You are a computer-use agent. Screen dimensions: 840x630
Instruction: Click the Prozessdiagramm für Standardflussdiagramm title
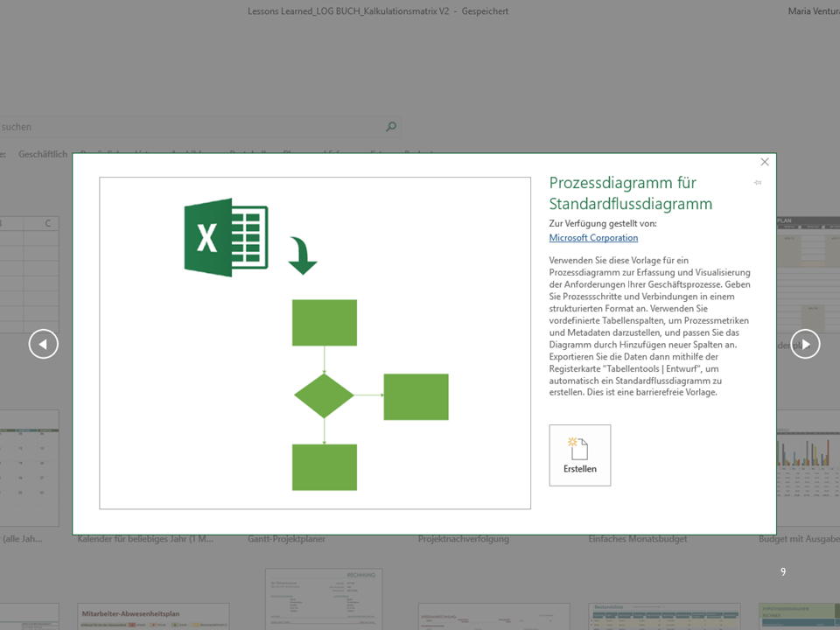point(631,193)
